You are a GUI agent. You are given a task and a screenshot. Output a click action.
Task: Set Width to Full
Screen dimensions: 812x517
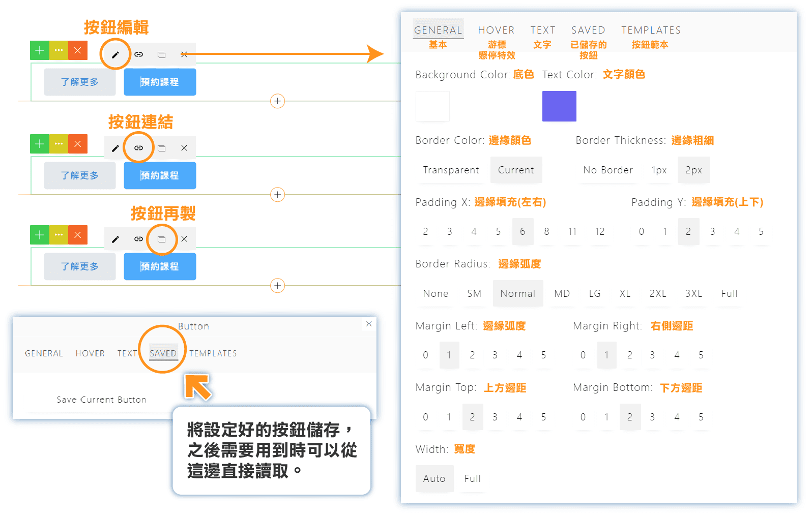coord(472,479)
